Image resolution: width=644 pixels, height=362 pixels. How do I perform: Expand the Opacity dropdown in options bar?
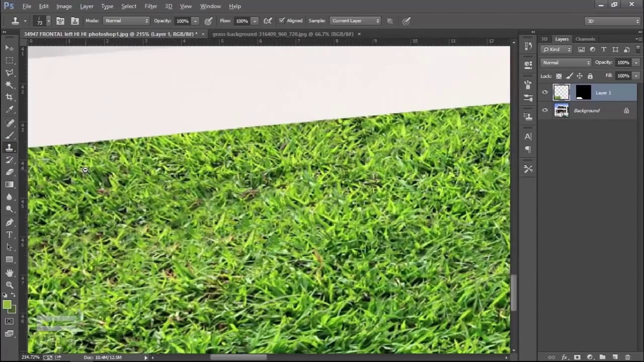coord(196,21)
